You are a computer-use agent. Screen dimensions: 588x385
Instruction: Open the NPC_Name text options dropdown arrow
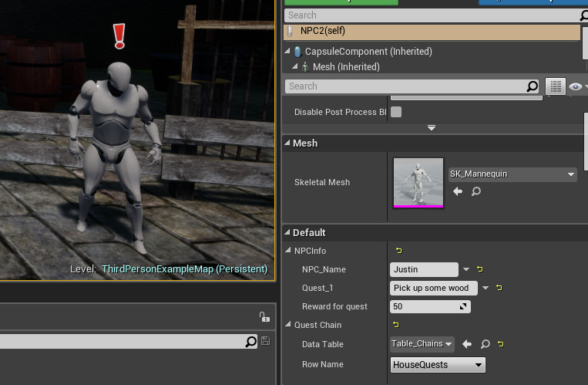coord(466,269)
